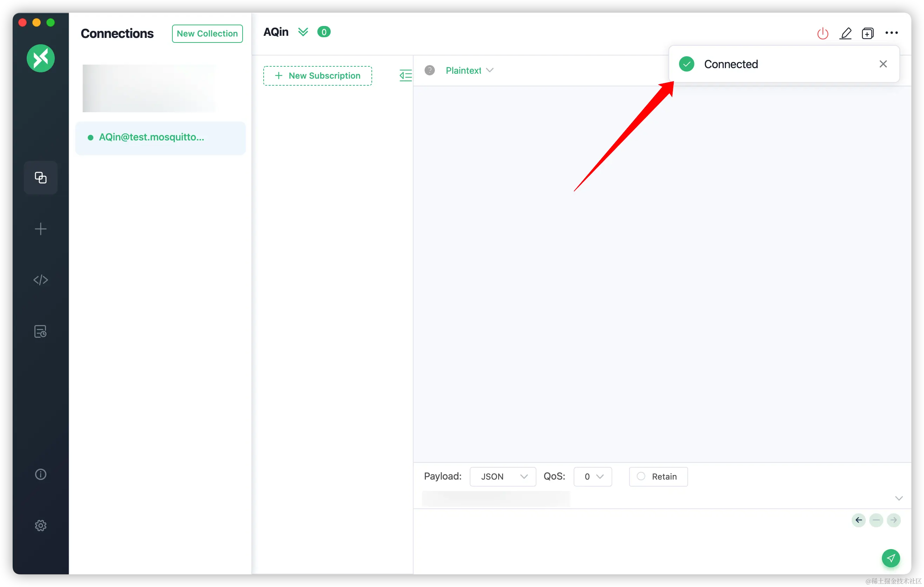Dismiss the Connected notification

coord(883,64)
